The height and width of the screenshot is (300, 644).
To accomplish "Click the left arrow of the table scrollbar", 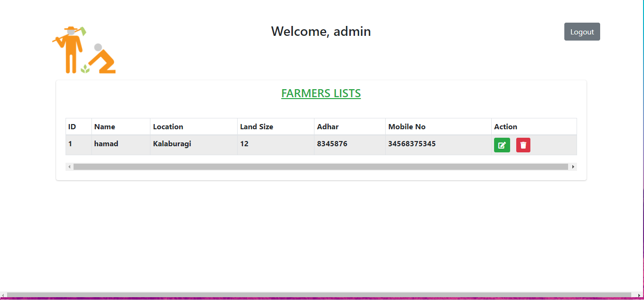I will click(x=69, y=167).
